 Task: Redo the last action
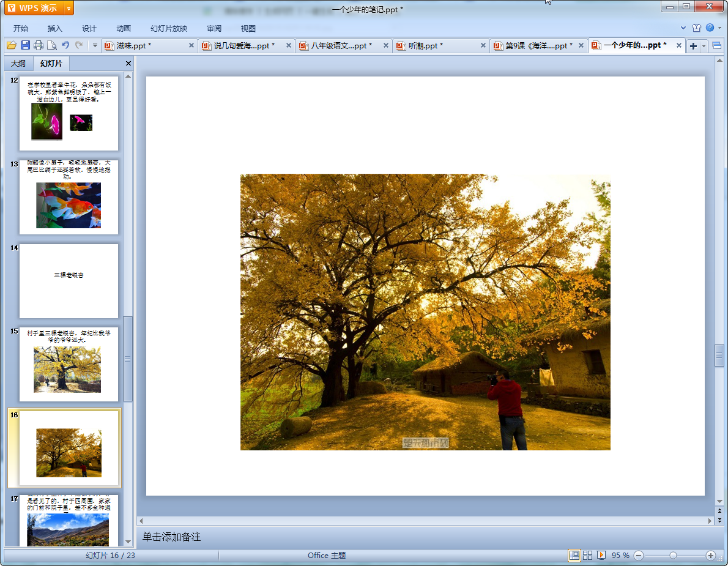click(79, 45)
